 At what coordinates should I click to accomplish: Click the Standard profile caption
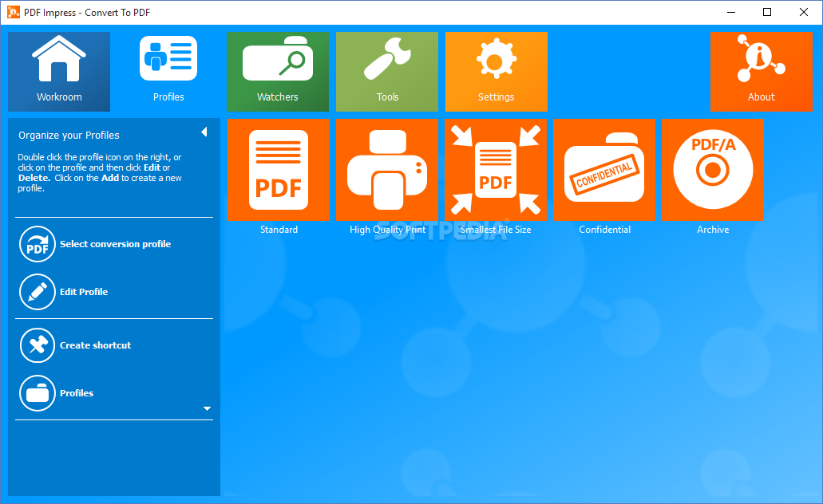(x=279, y=230)
